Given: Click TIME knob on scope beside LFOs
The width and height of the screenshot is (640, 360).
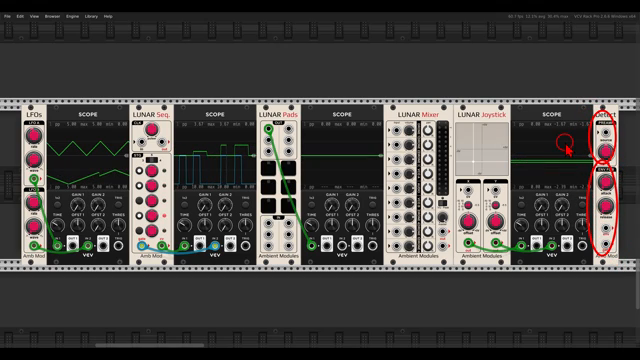Looking at the screenshot, I should (x=58, y=225).
